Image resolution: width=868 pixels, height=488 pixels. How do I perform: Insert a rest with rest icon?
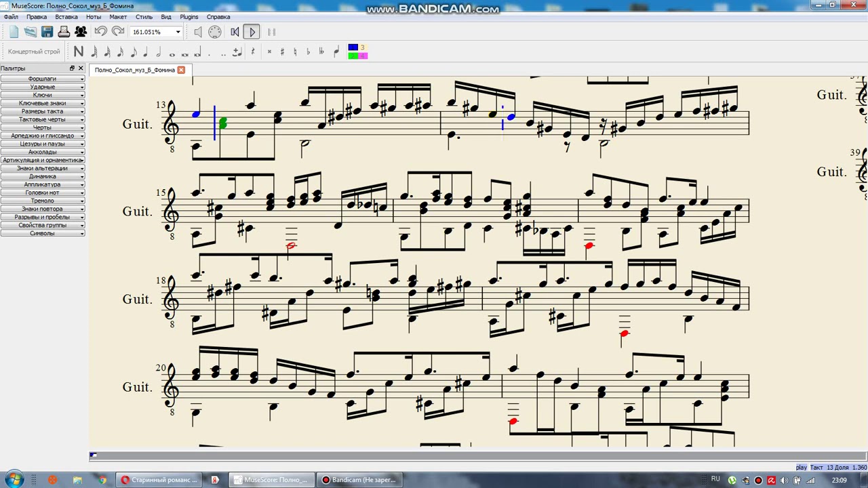[x=253, y=52]
